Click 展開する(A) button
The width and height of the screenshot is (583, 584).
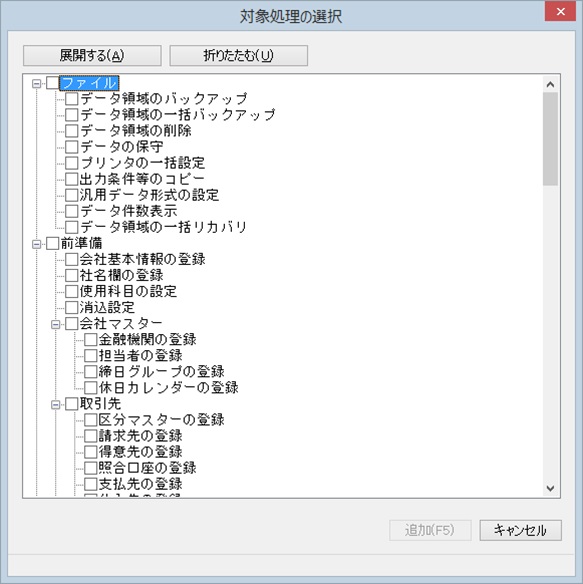(x=92, y=56)
